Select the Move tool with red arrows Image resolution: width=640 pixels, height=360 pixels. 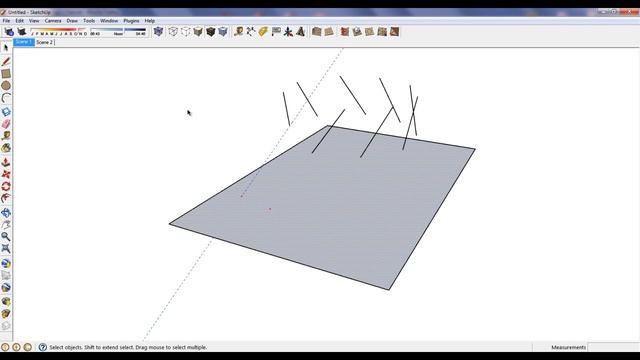pyautogui.click(x=6, y=174)
